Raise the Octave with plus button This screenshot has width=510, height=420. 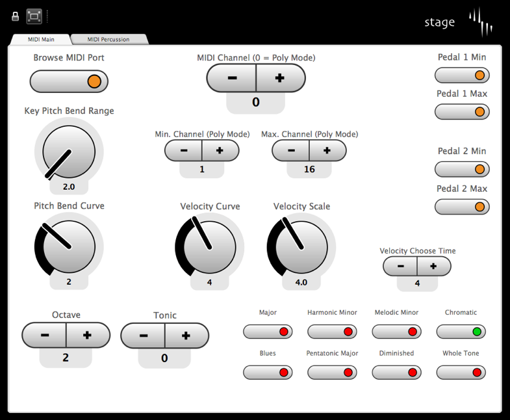coord(88,335)
